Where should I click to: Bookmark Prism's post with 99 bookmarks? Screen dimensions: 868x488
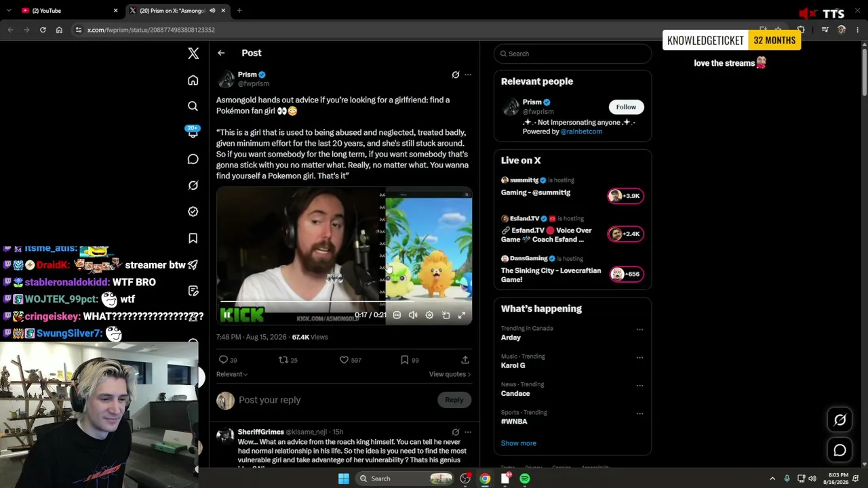point(404,360)
